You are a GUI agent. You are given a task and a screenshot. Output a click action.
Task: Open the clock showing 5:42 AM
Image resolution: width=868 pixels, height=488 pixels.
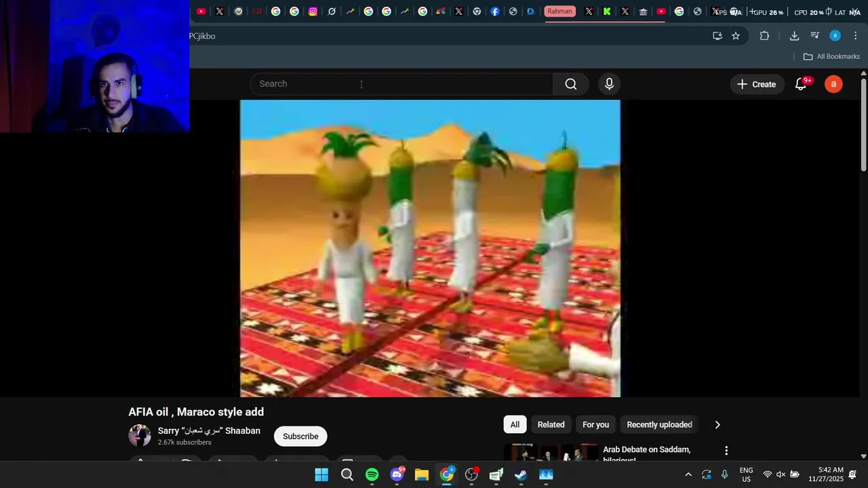826,474
